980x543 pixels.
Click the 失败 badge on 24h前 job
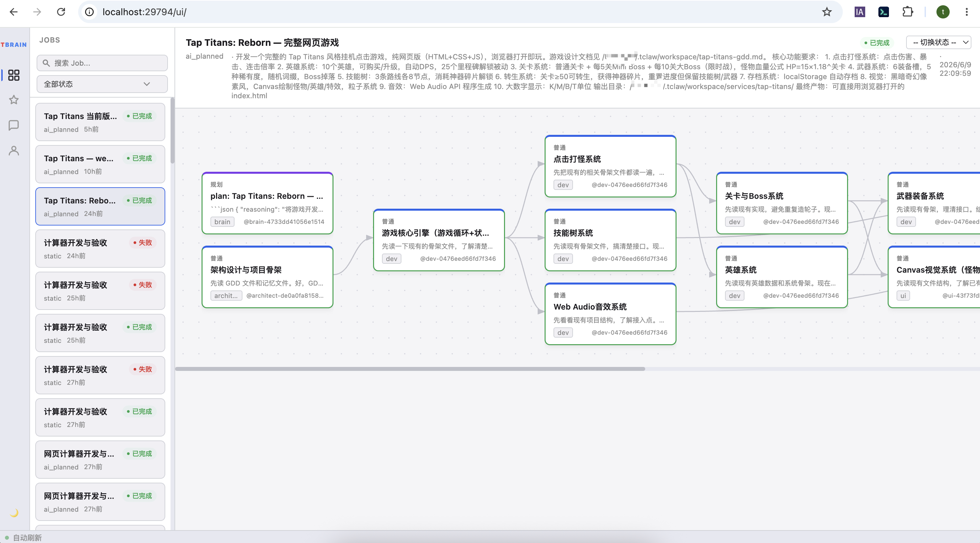(x=143, y=243)
